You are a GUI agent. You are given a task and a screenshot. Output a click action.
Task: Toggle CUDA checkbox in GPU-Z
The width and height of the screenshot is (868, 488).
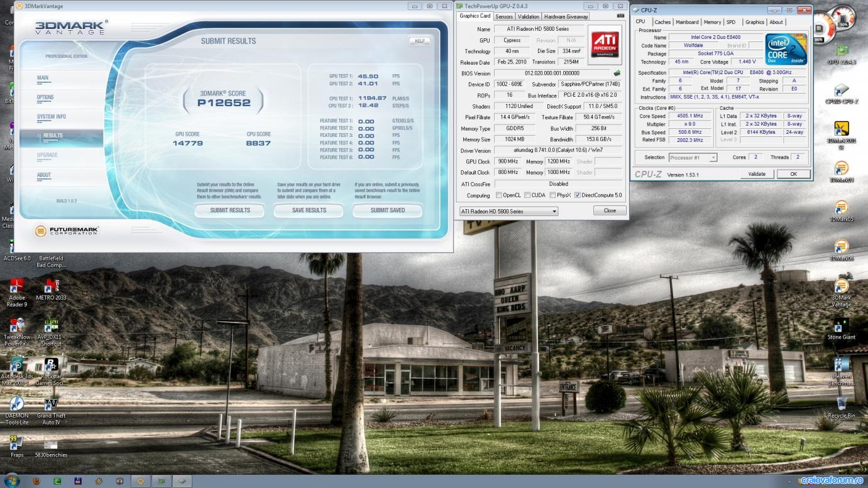click(x=527, y=195)
